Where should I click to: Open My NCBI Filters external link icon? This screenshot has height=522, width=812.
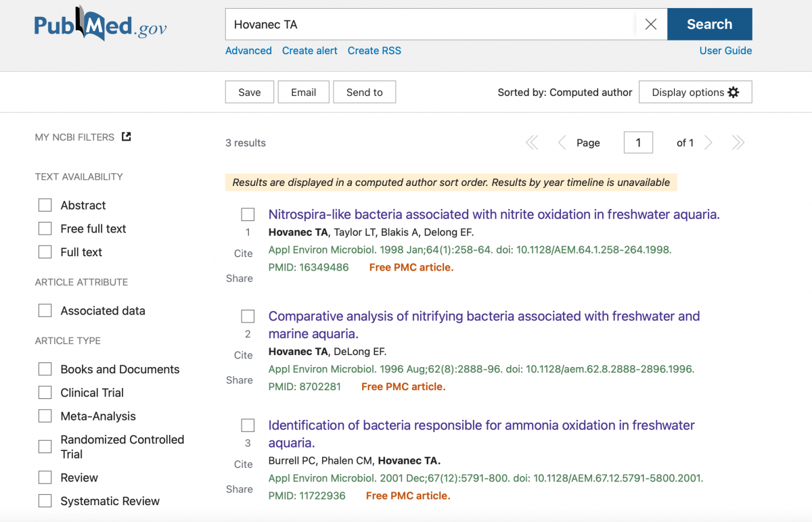[x=126, y=137]
